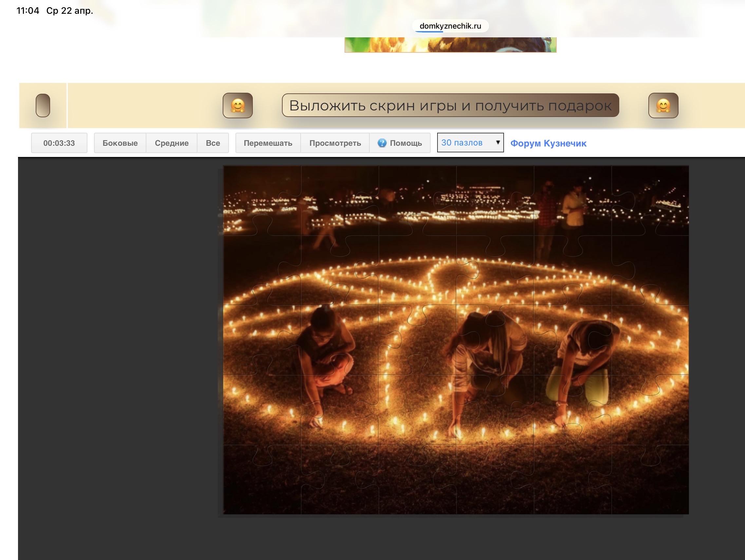The height and width of the screenshot is (560, 745).
Task: Click the left hugging-face emoji button
Action: click(237, 106)
